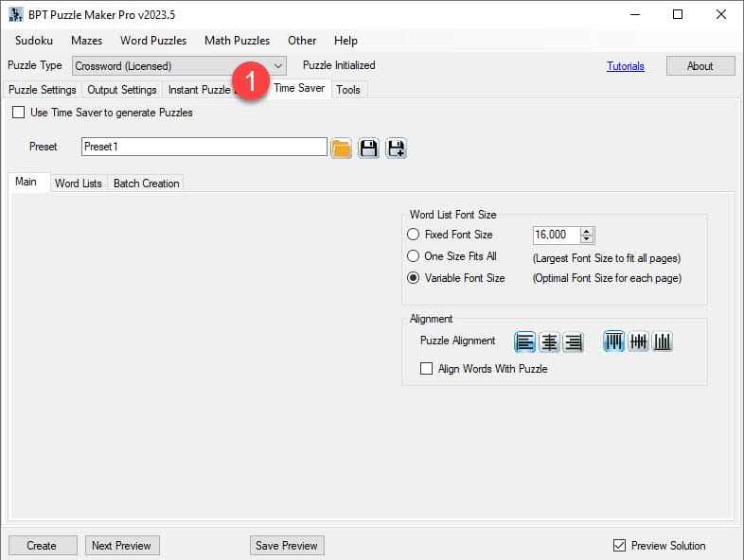
Task: Align puzzle to vertical middle
Action: [639, 341]
